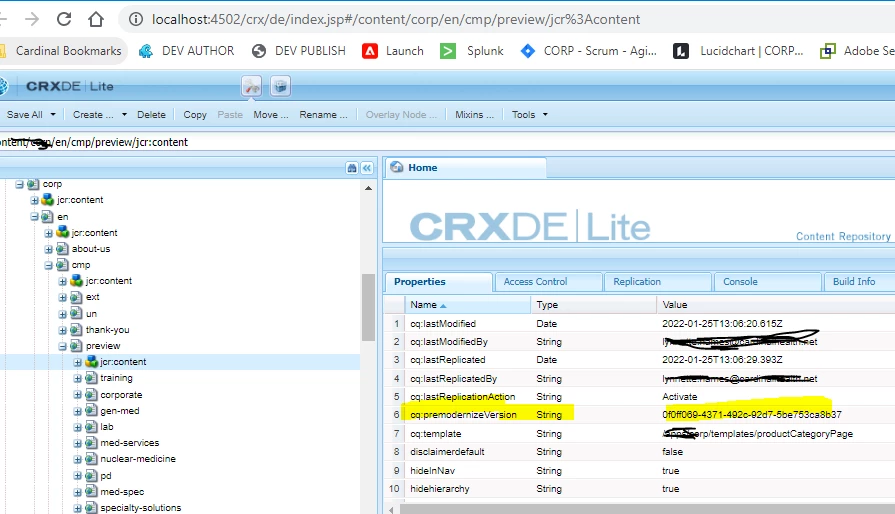Expand the about-us node

point(49,249)
